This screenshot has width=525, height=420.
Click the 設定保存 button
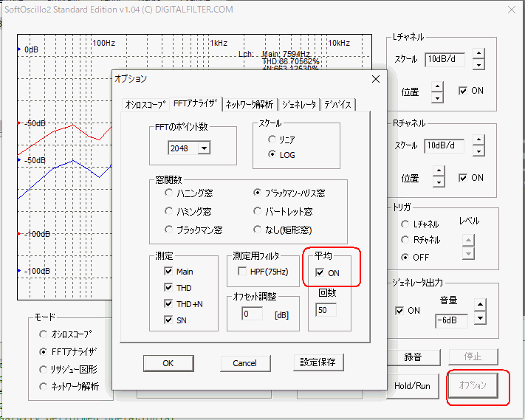318,362
